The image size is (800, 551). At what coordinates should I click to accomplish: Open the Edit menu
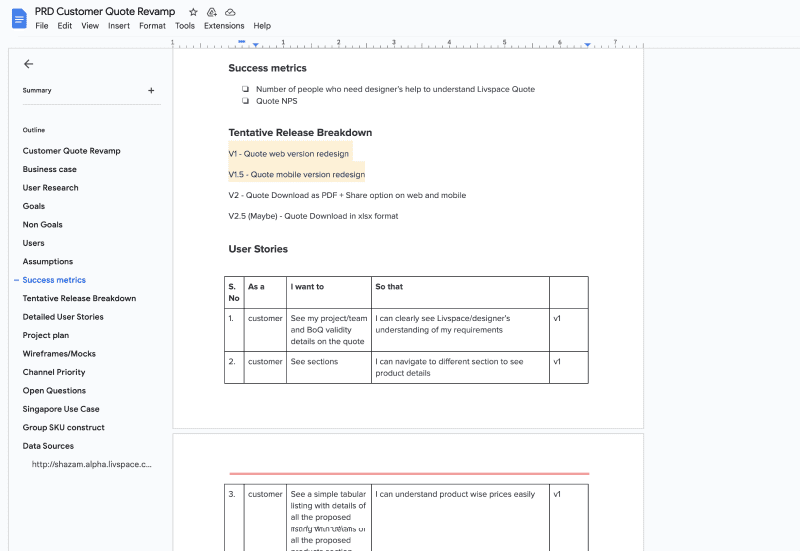65,26
